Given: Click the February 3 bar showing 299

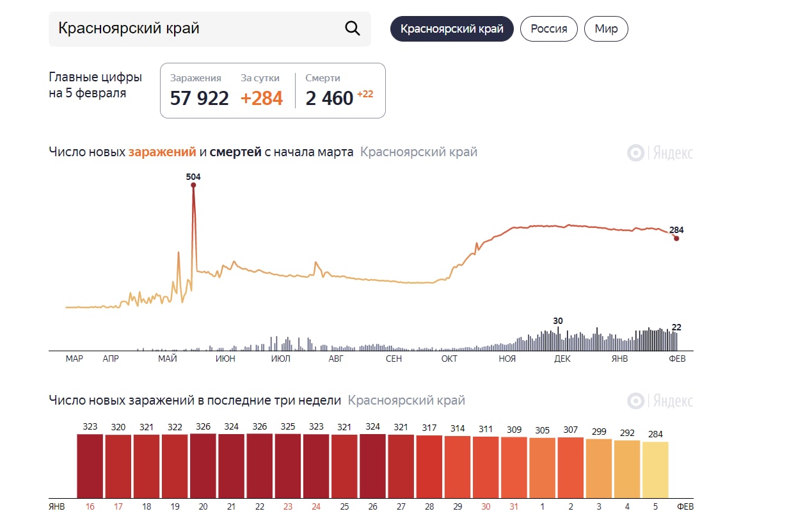Looking at the screenshot, I should pyautogui.click(x=599, y=469).
